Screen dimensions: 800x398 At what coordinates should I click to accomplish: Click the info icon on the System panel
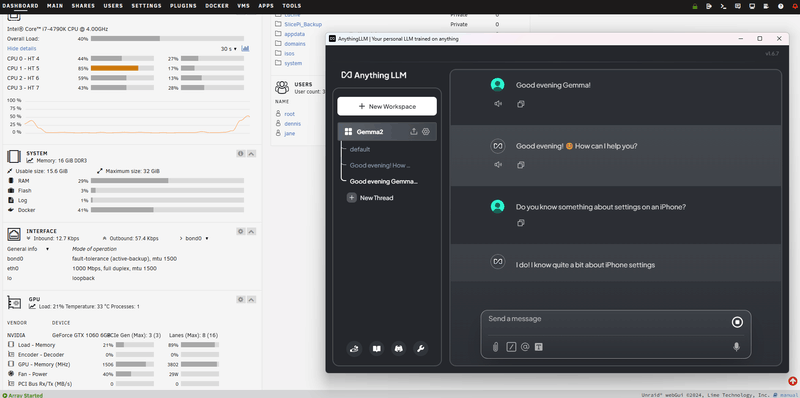tap(241, 154)
